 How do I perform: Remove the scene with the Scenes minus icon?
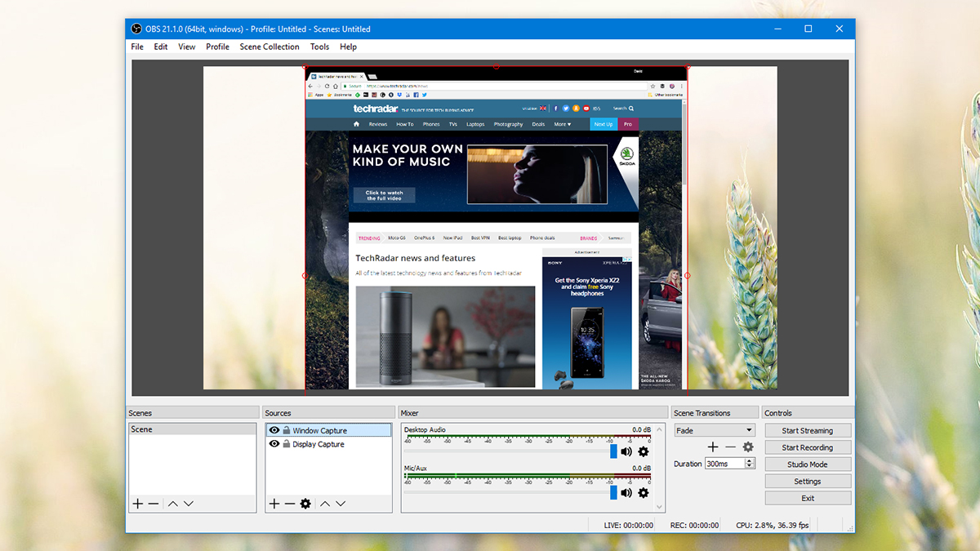[153, 504]
